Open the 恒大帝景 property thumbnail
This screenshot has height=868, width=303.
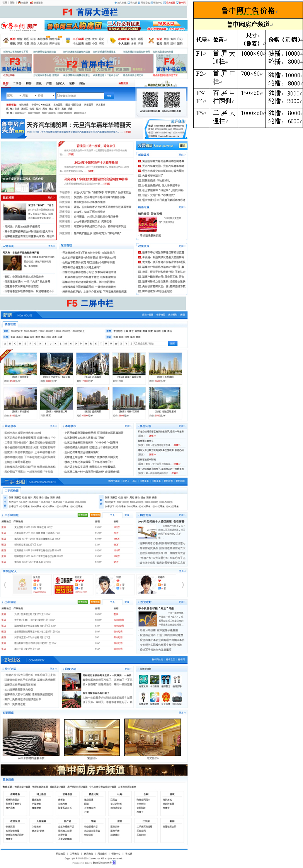click(20, 363)
